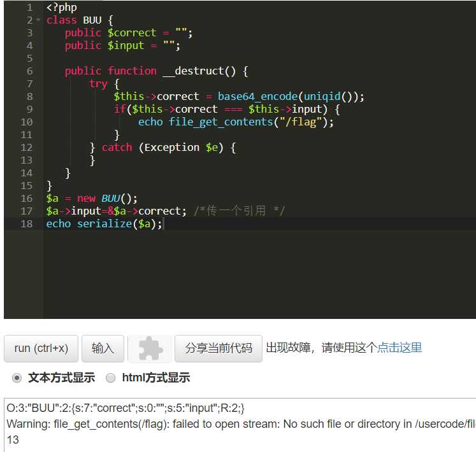Click the Warning: file_get_contents output line
Image resolution: width=476 pixels, height=452 pixels.
click(242, 424)
